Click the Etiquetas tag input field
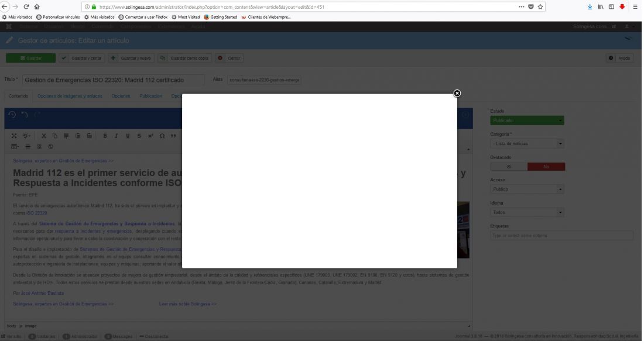The width and height of the screenshot is (644, 352). [561, 236]
